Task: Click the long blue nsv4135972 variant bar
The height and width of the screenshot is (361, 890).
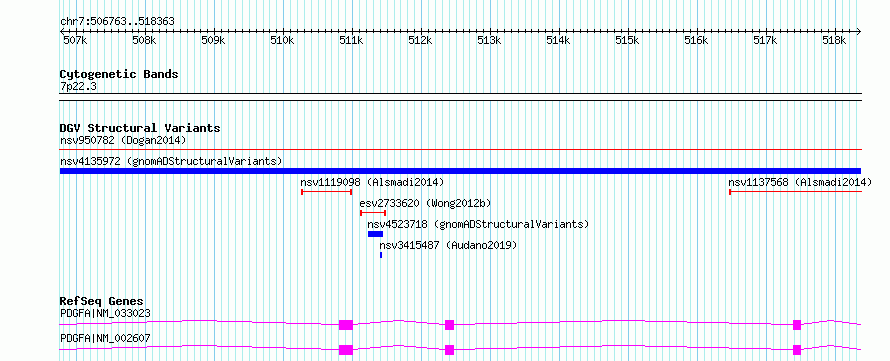Action: coord(461,171)
